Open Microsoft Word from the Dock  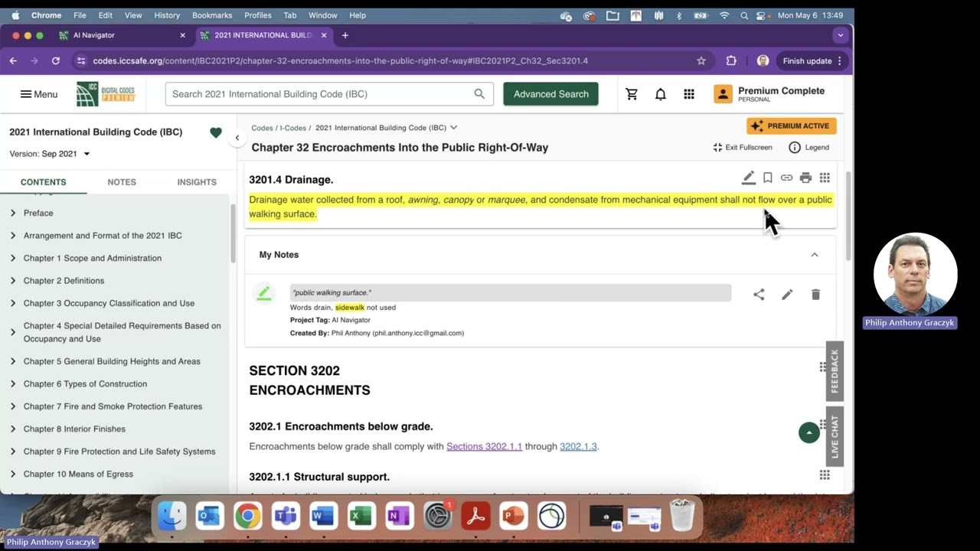323,517
